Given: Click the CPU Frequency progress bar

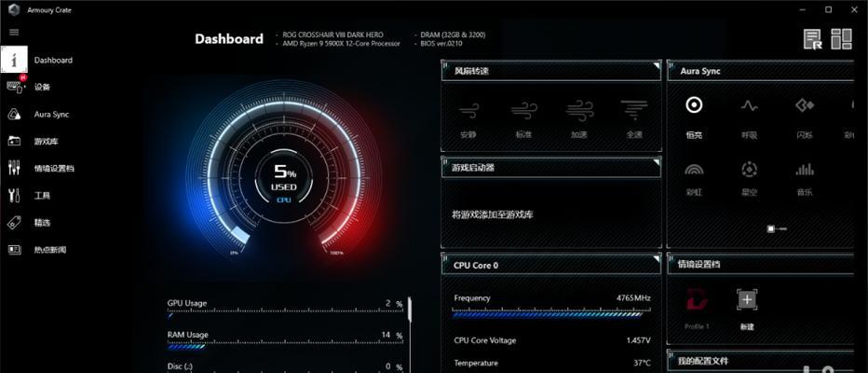Looking at the screenshot, I should click(550, 314).
